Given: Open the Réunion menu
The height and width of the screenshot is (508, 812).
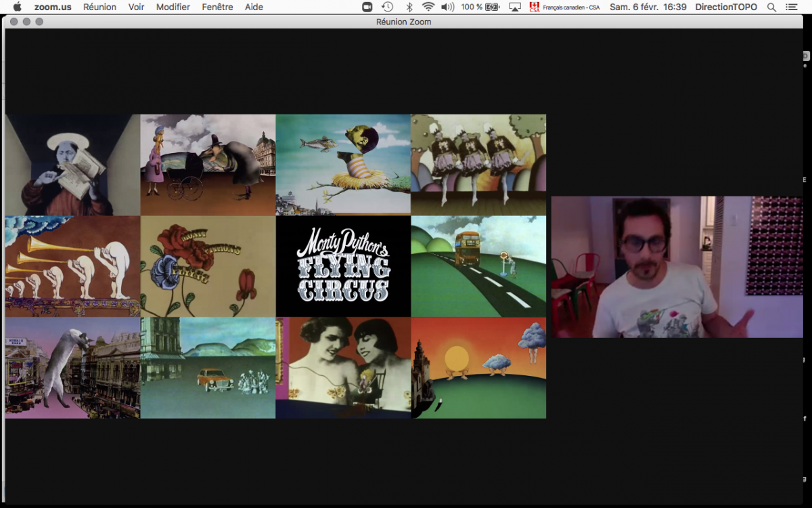Looking at the screenshot, I should click(x=99, y=7).
